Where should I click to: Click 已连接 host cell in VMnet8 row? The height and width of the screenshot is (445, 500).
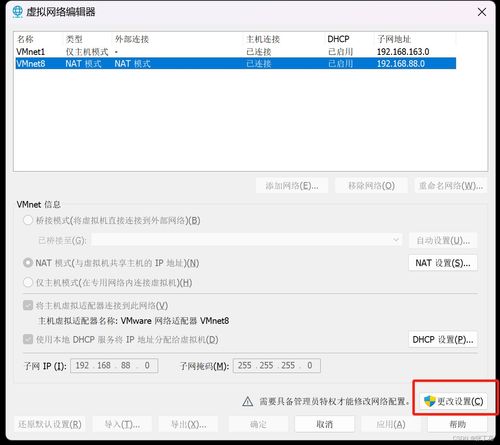[259, 64]
